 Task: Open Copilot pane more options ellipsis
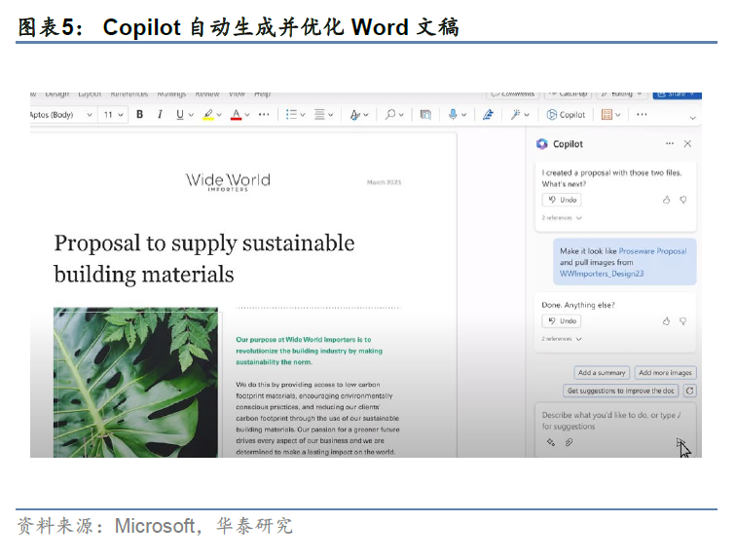coord(670,143)
